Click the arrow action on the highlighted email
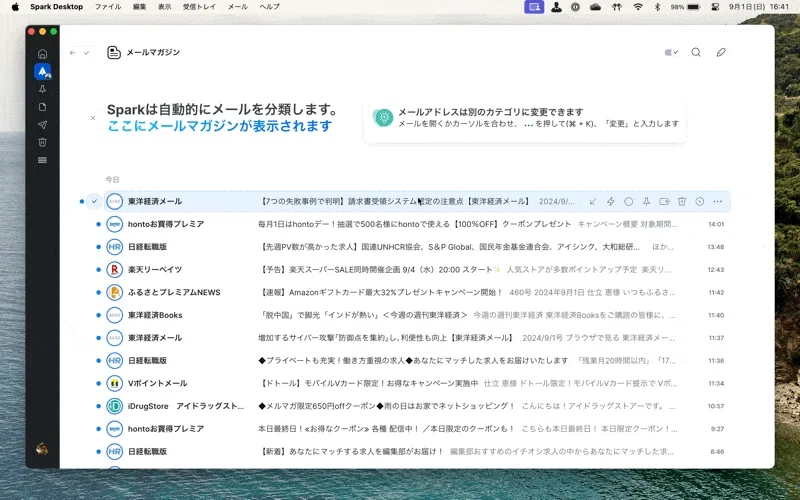The height and width of the screenshot is (500, 800). [x=593, y=202]
